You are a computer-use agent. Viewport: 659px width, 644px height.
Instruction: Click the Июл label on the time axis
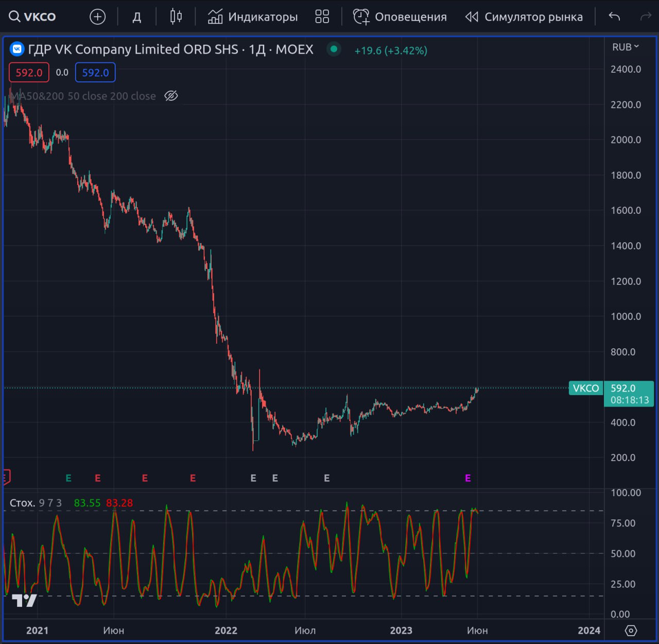coord(305,631)
